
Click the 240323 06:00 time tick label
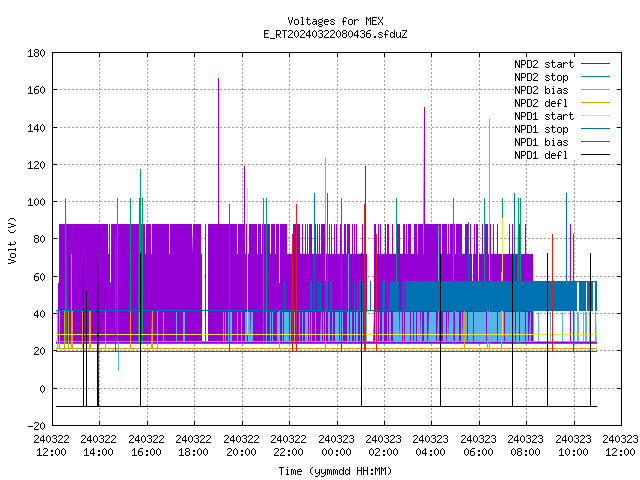click(x=478, y=446)
